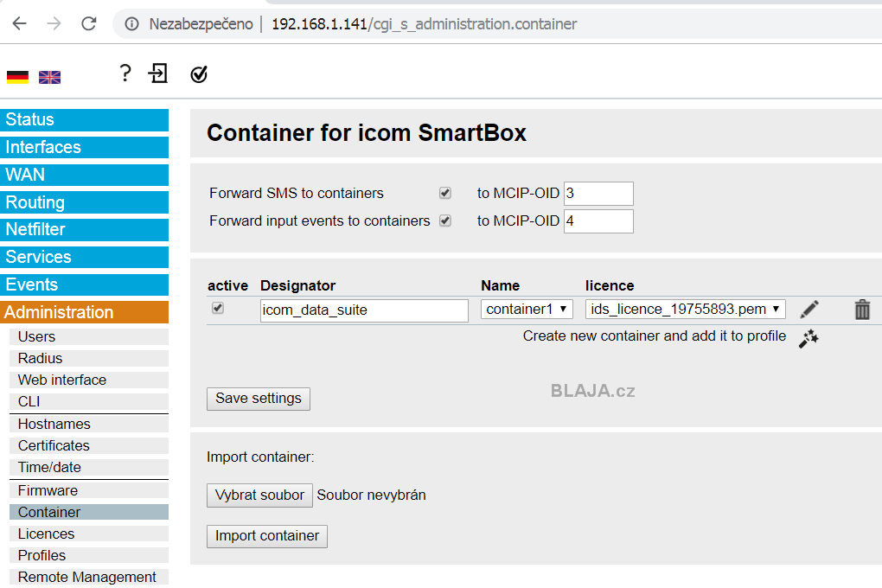
Task: Select the Administration menu
Action: pyautogui.click(x=85, y=312)
